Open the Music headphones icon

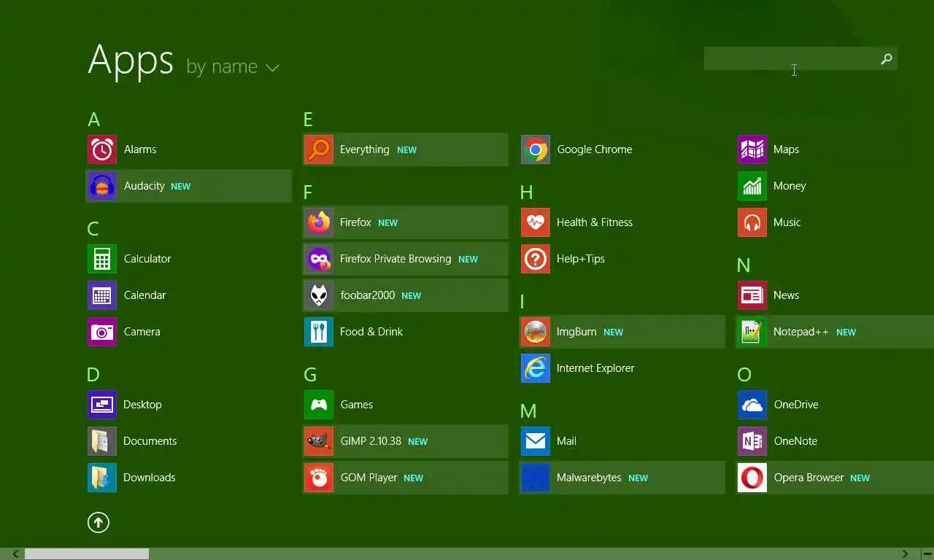752,222
